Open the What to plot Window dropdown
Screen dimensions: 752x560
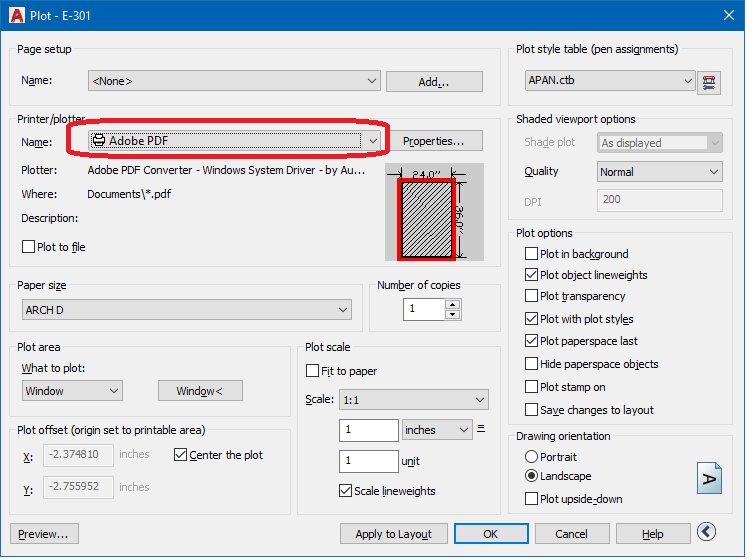72,391
